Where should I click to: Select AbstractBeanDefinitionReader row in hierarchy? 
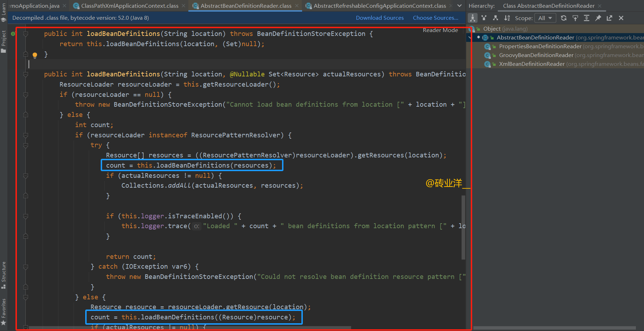(x=555, y=38)
